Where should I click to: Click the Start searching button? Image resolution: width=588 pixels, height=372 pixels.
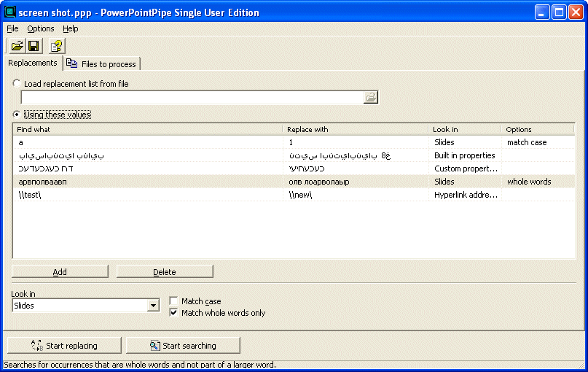pos(183,345)
